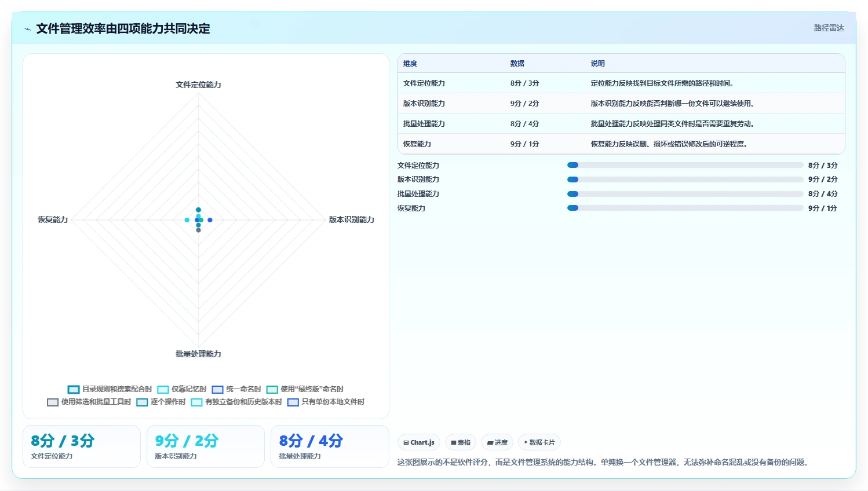Click the 路径雷达 label in header
Screen dimensions: 868x491
(x=829, y=28)
